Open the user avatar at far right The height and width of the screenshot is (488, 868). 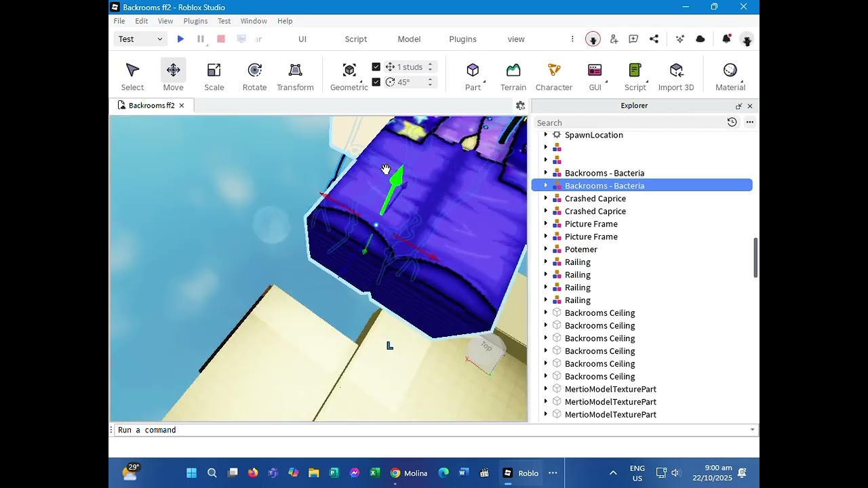(x=747, y=39)
